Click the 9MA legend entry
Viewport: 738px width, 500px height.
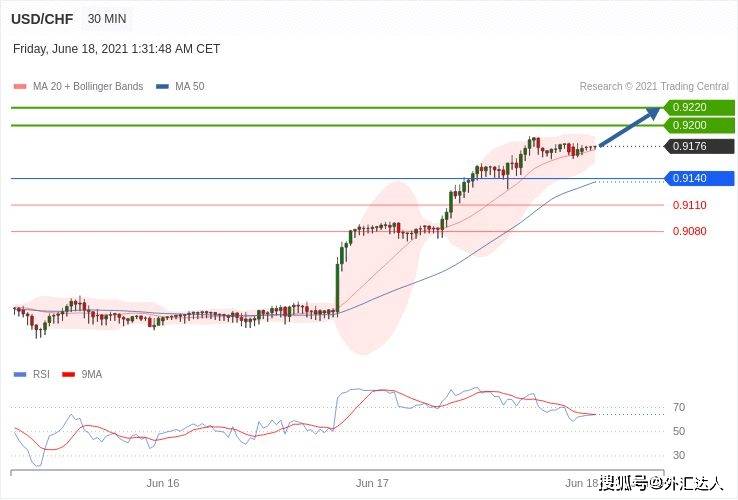point(91,374)
